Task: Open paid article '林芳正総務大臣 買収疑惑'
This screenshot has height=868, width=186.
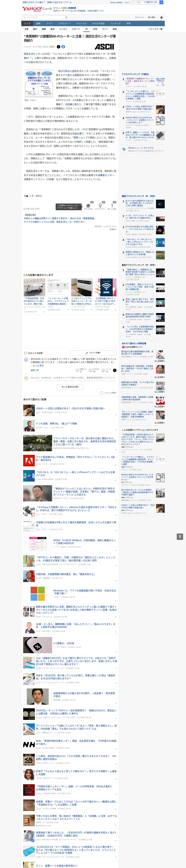Action: pyautogui.click(x=137, y=368)
